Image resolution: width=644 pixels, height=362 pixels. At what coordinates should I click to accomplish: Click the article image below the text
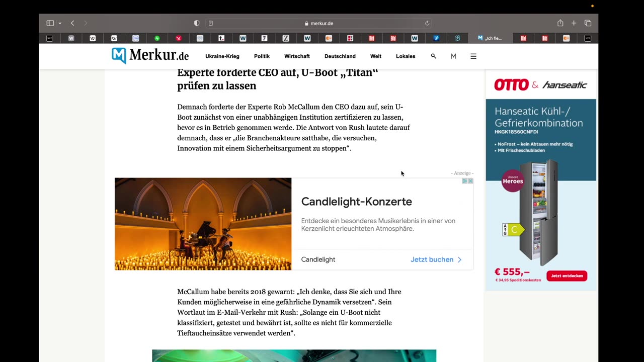click(x=294, y=355)
